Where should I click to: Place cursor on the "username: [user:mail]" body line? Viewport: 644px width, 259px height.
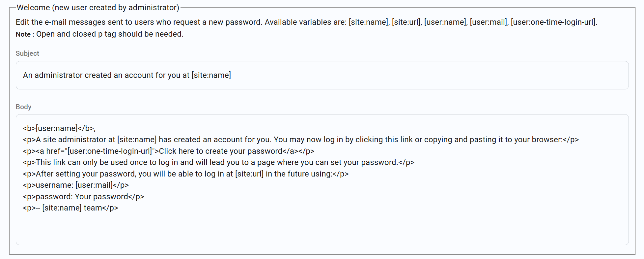coord(76,185)
